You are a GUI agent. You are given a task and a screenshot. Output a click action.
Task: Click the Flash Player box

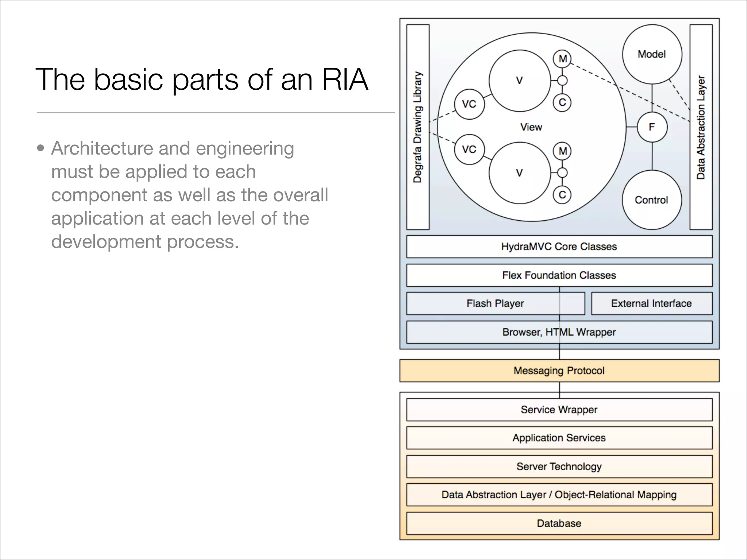tap(495, 303)
